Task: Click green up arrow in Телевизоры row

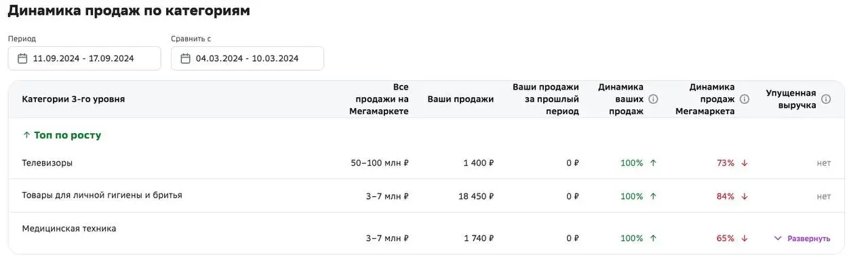Action: (653, 163)
